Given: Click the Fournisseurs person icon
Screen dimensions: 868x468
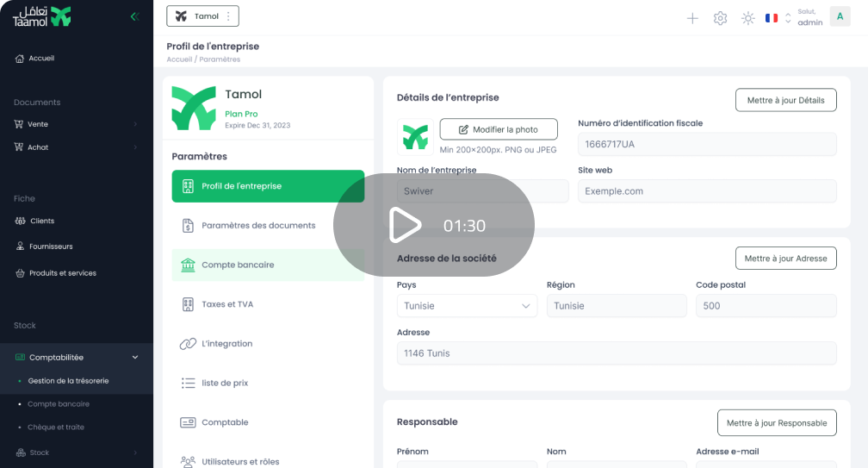Looking at the screenshot, I should click(x=20, y=246).
